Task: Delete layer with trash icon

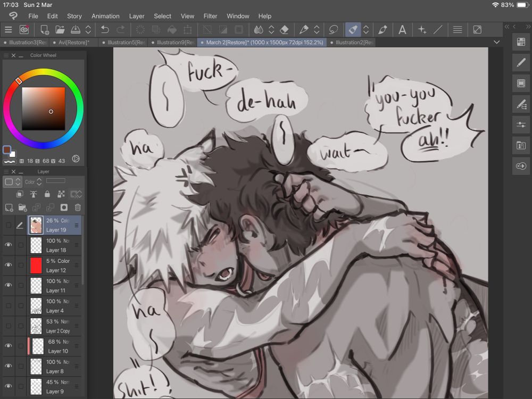Action: pos(78,207)
